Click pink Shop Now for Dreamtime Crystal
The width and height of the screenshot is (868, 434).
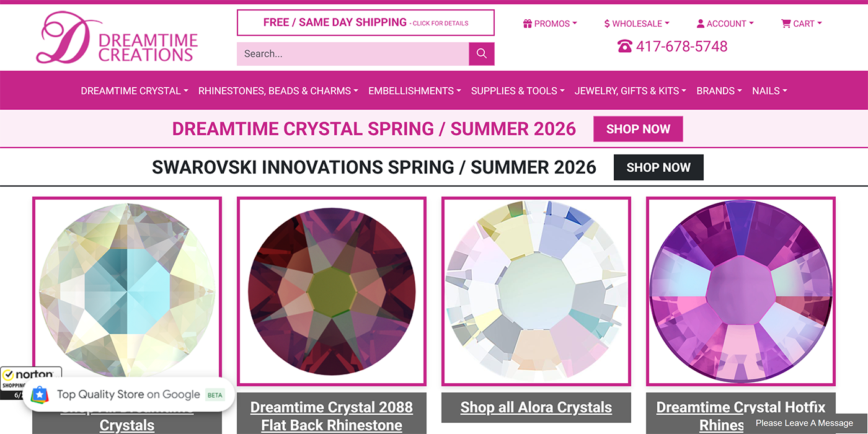point(638,129)
